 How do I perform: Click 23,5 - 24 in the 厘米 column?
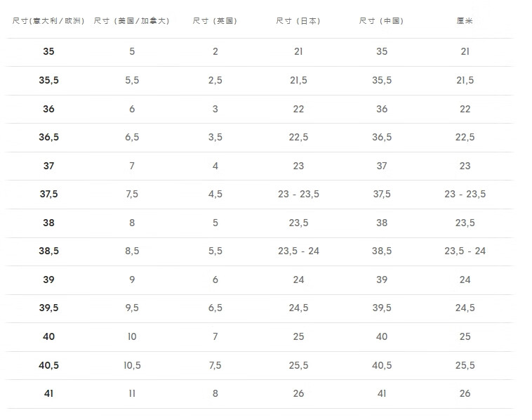click(465, 251)
